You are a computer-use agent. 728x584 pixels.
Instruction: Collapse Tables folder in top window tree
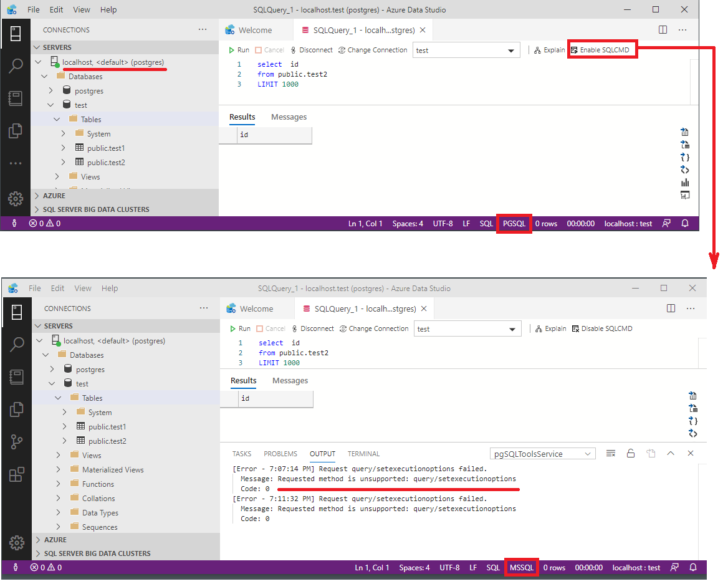(x=57, y=119)
